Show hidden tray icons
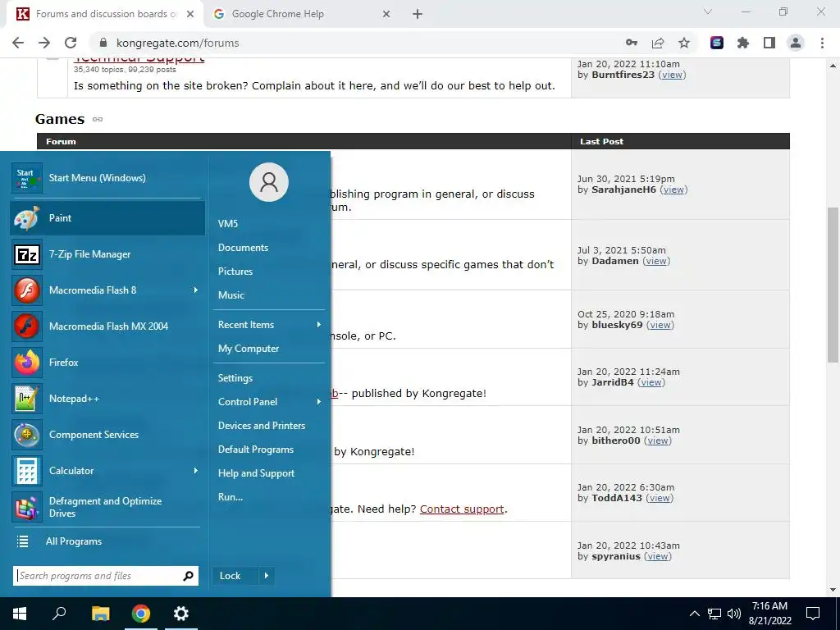This screenshot has width=840, height=630. tap(694, 614)
